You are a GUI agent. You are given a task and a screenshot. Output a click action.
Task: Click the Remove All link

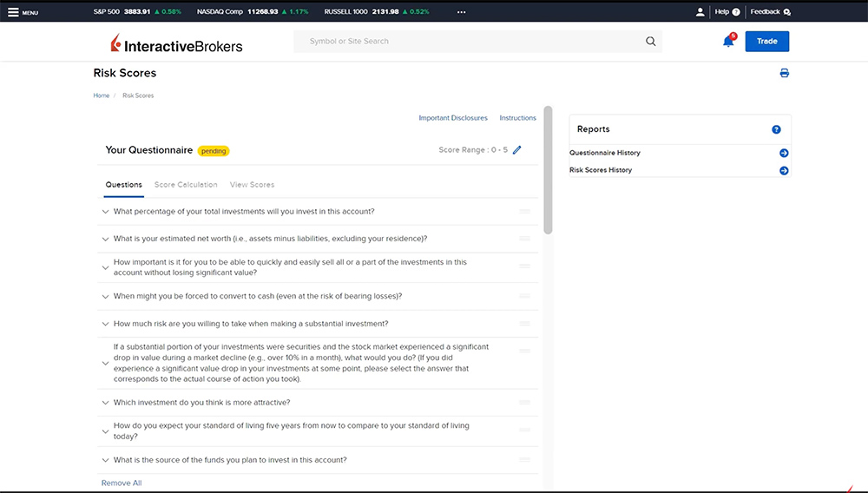pos(122,483)
